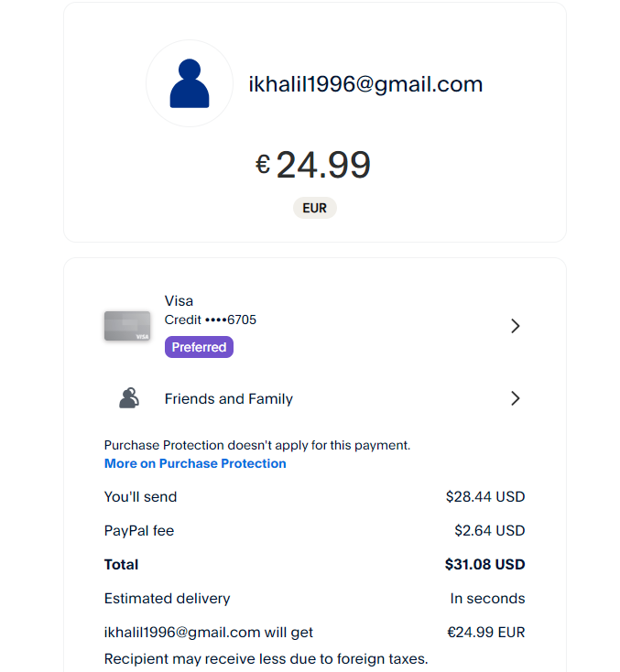Click the Purchase Protection doesn't apply notice
Screen dimensions: 620x672
(257, 446)
